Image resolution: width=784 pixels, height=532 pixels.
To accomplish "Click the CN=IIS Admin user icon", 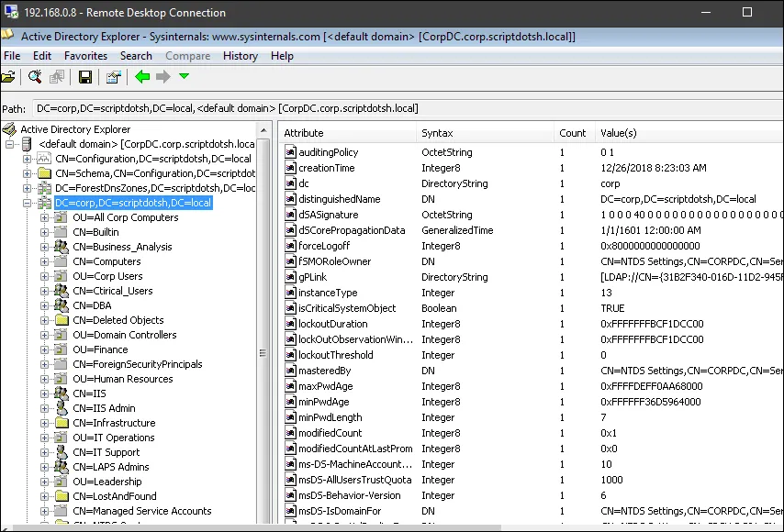I will pyautogui.click(x=61, y=407).
